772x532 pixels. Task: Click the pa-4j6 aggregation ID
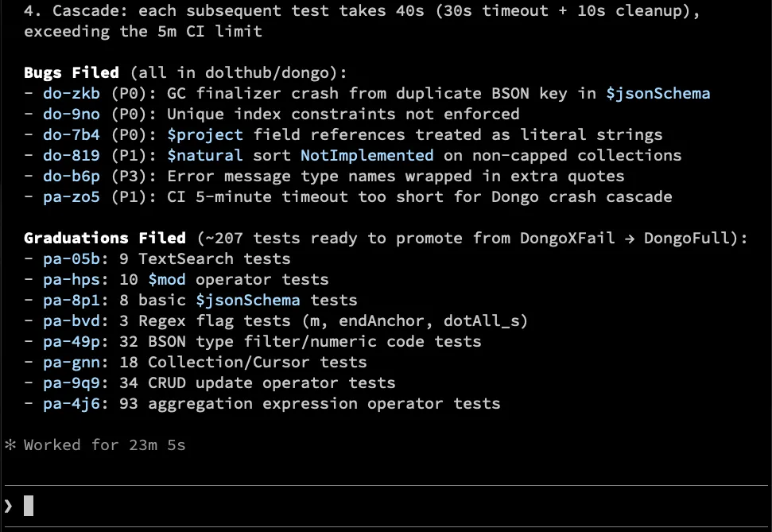tap(72, 404)
